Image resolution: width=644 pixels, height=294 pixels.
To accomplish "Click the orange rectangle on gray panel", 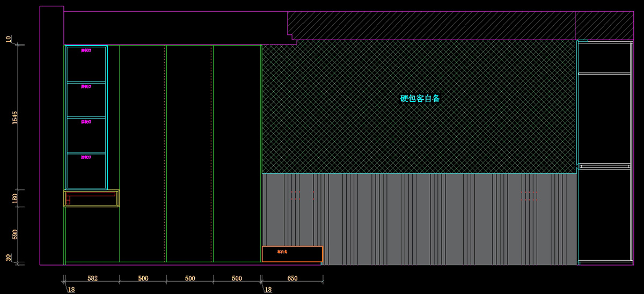I will pos(292,254).
